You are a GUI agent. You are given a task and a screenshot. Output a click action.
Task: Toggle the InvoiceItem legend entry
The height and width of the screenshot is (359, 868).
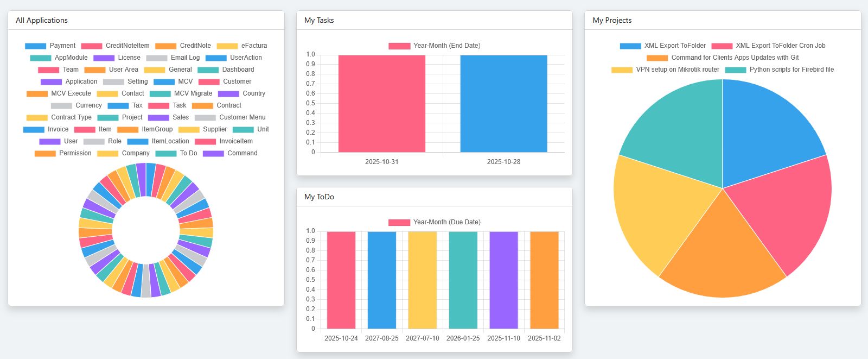[224, 141]
